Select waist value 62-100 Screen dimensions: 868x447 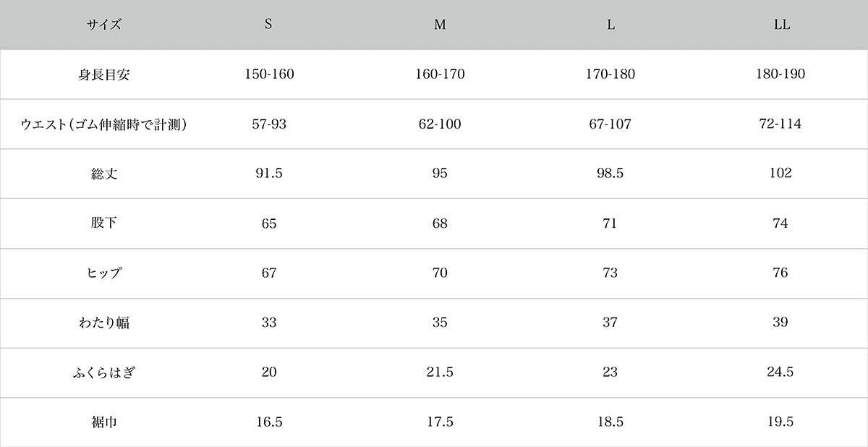tap(440, 124)
